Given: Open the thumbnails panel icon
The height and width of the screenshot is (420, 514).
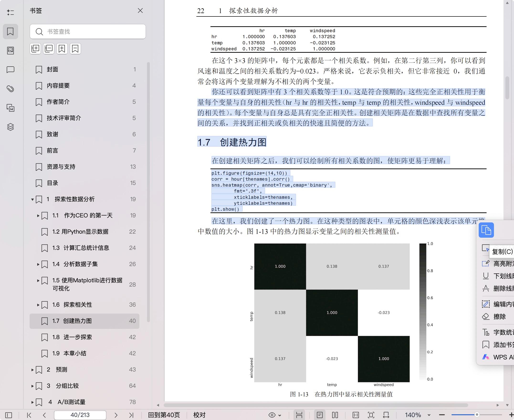Looking at the screenshot, I should tap(10, 50).
